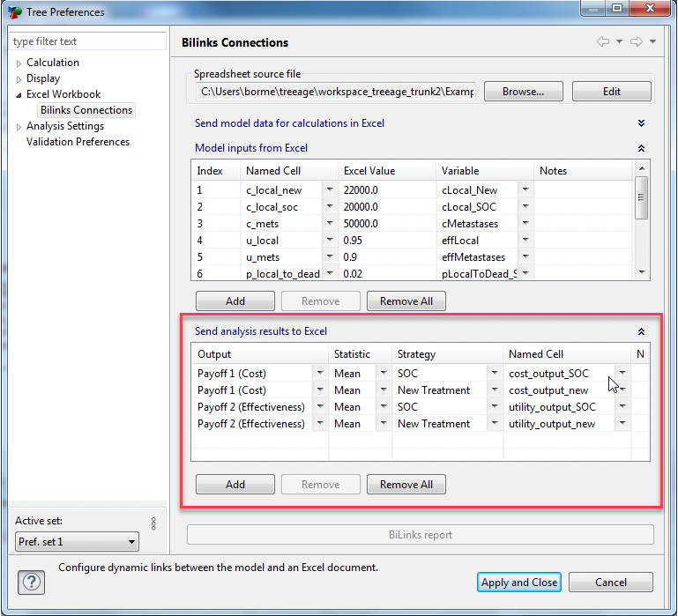Expand the Display tree node
Image resolution: width=678 pixels, height=616 pixels.
click(19, 79)
